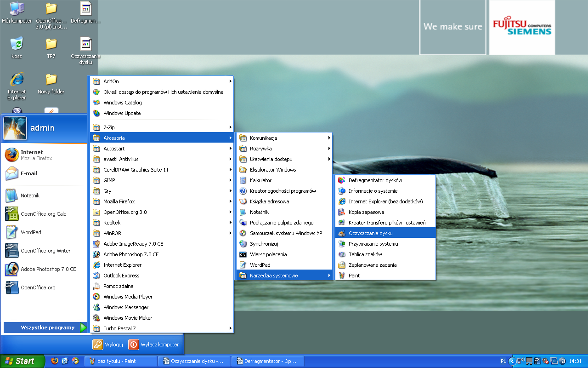Viewport: 588px width, 368px height.
Task: Open Turbo Pascal 7 group
Action: pos(162,328)
